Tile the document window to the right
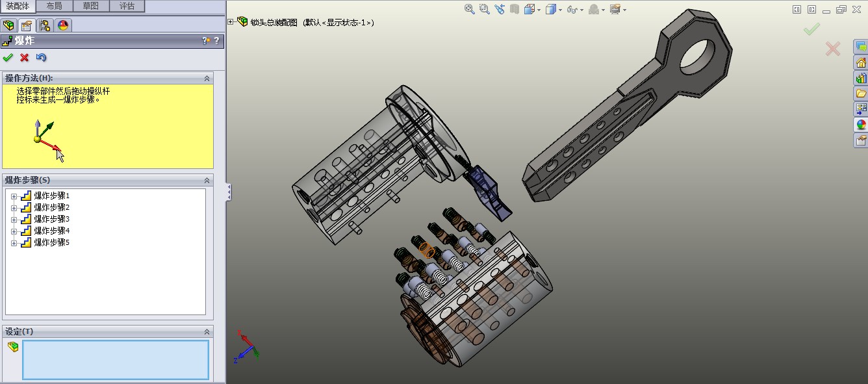Image resolution: width=868 pixels, height=384 pixels. tap(812, 9)
